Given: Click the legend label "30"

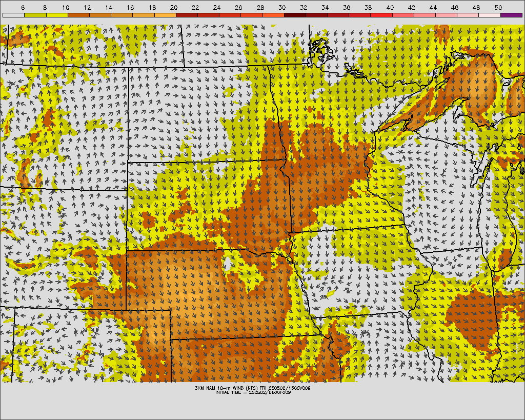Looking at the screenshot, I should 282,7.
